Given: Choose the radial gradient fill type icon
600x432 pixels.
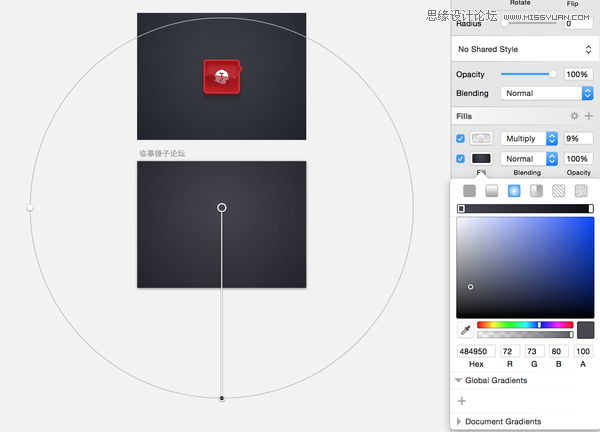Looking at the screenshot, I should [514, 190].
